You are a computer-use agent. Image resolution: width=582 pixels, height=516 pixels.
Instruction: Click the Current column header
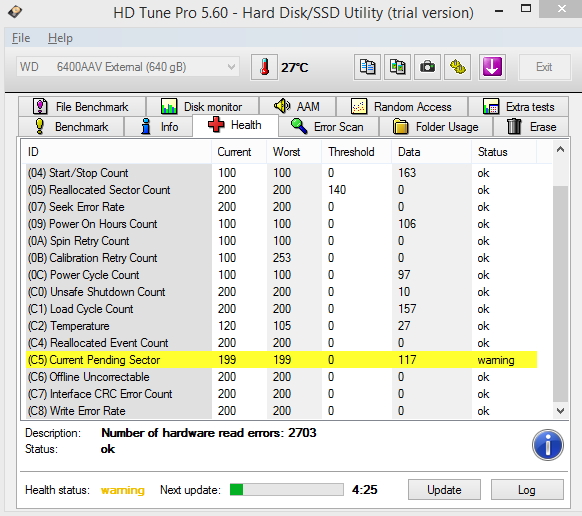(x=239, y=152)
